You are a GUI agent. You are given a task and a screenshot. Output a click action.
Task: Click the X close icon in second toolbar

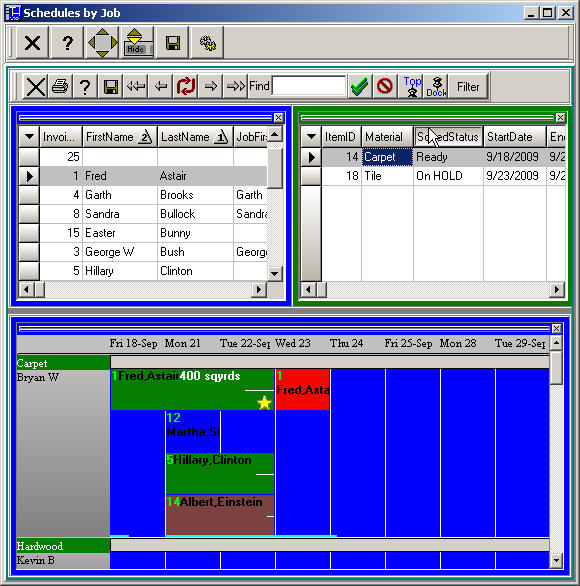(x=35, y=87)
